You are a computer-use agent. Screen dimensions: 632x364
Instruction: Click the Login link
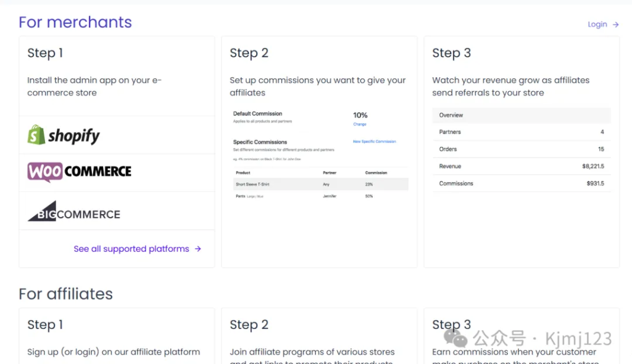597,24
